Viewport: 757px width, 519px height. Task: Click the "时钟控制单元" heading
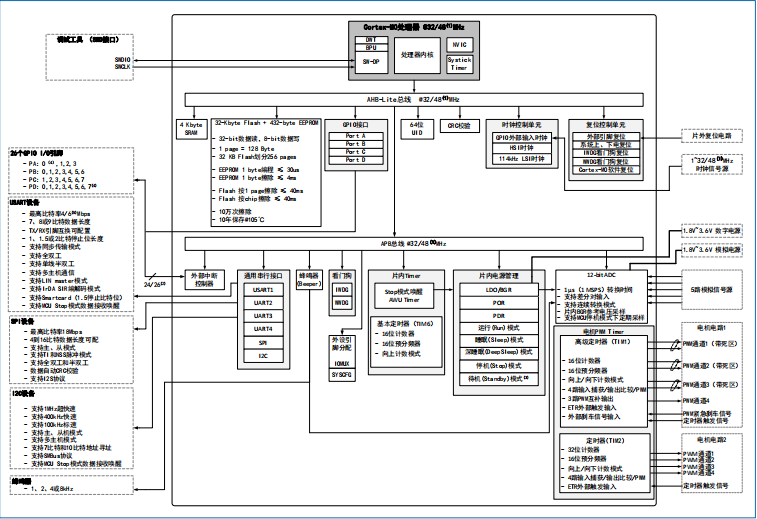click(521, 125)
